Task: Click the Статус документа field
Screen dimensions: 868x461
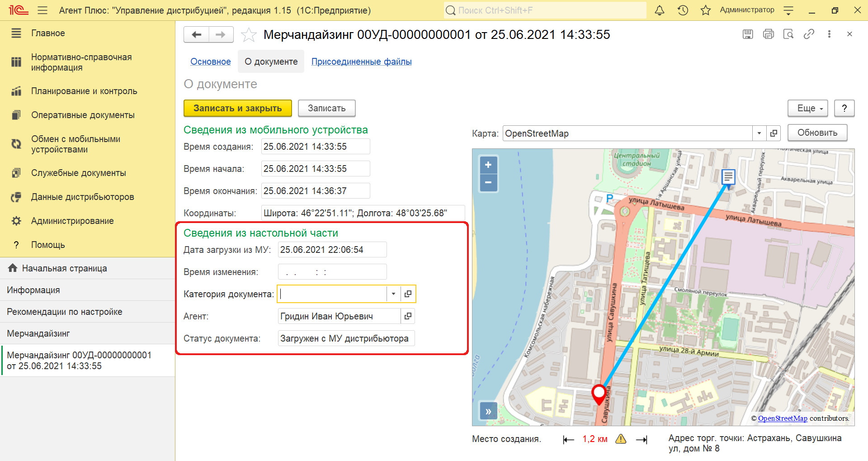Action: [x=346, y=338]
